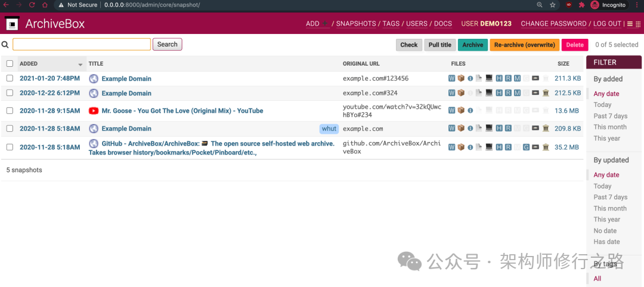Go to SNAPSHOTS in top navigation
This screenshot has width=644, height=287.
point(356,24)
